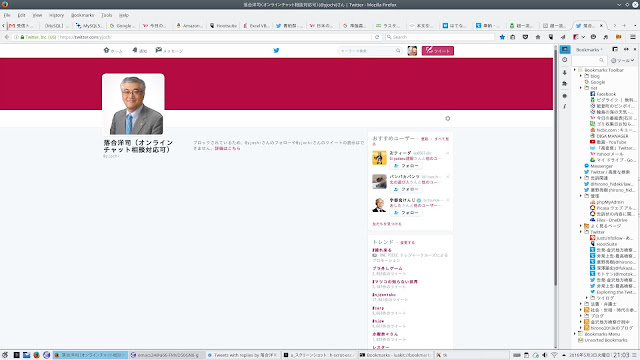This screenshot has height=360, width=640.
Task: Switch to the Excel VB tab
Action: [256, 25]
